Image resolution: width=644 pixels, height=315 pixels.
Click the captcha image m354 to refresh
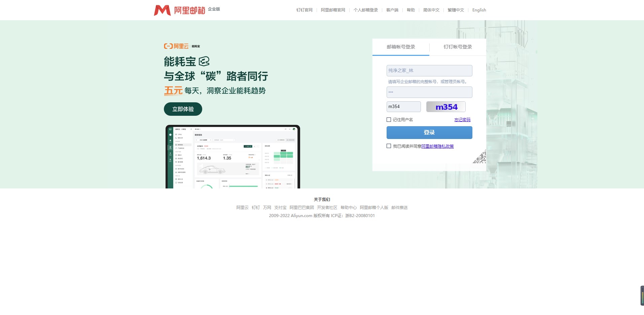click(x=446, y=107)
